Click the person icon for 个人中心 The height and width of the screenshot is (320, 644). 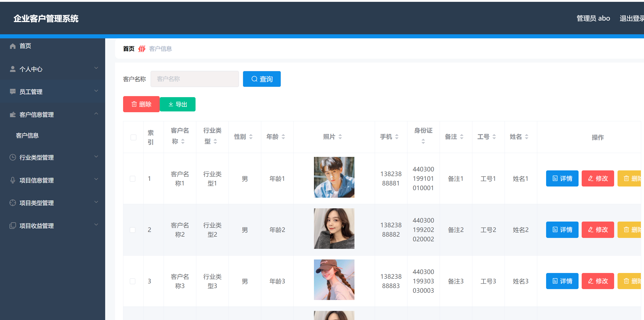pos(13,69)
